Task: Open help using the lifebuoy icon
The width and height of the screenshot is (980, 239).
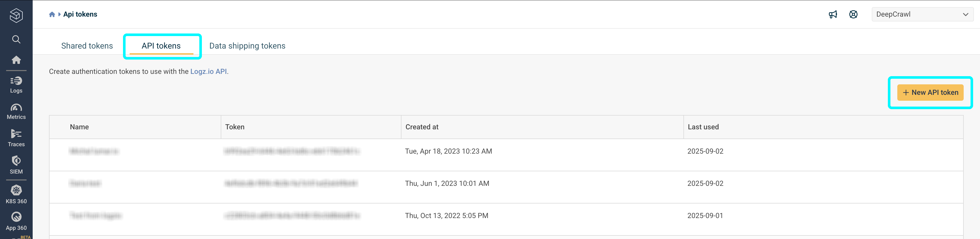Action: 853,14
